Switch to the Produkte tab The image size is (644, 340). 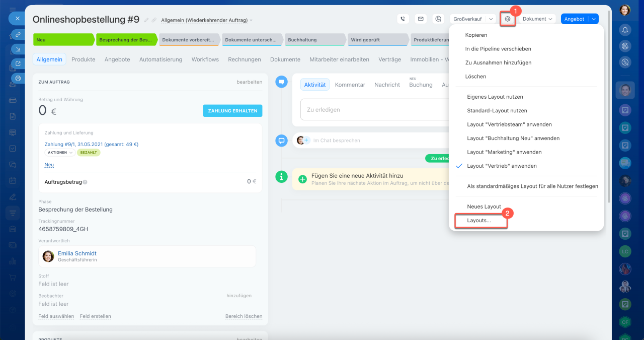(x=83, y=59)
